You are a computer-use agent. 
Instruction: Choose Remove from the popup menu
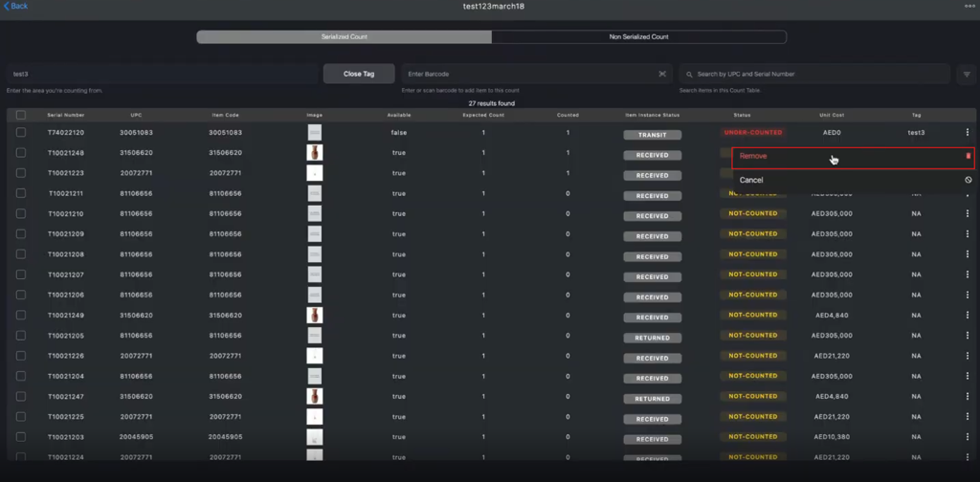(x=854, y=156)
